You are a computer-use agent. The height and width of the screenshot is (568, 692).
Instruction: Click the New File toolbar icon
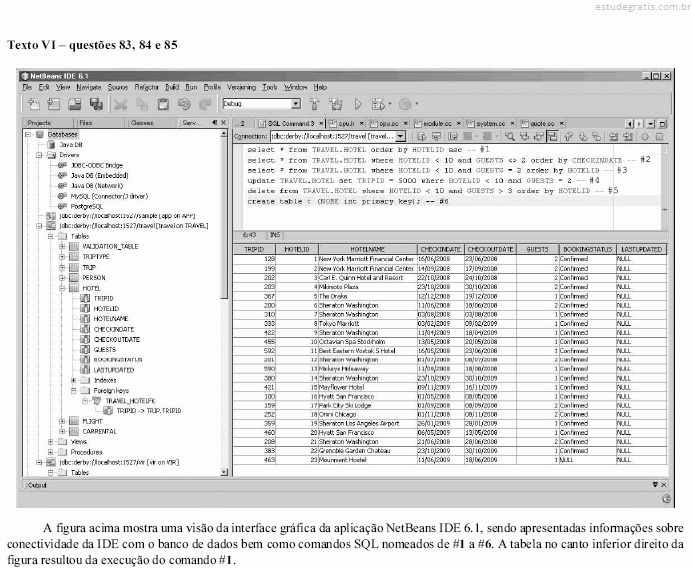point(34,104)
